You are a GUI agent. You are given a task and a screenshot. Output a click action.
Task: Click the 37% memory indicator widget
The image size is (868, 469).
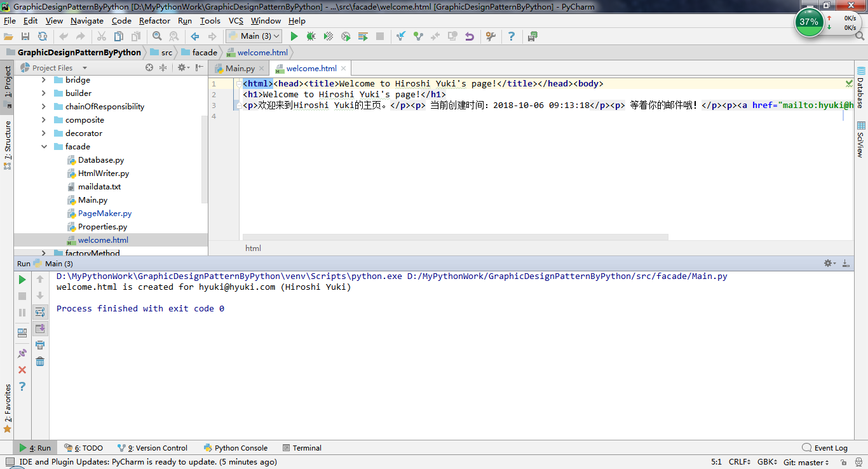tap(809, 22)
